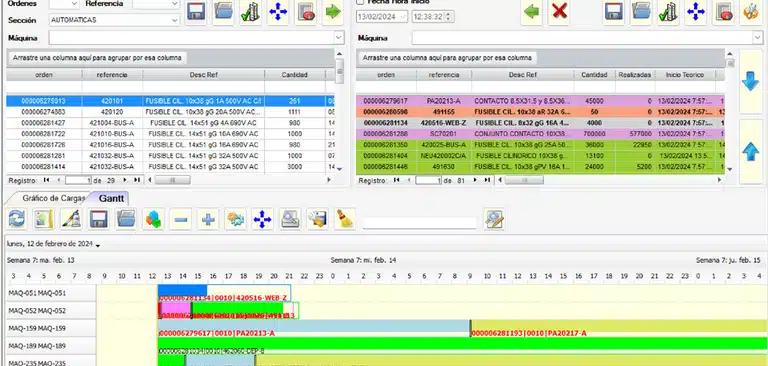Viewport: 768px width, 366px height.
Task: Zoom in Gantt with plus icon
Action: point(208,219)
